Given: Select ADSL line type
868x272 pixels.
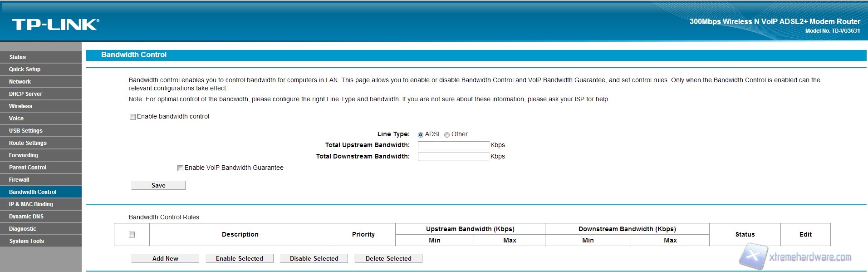Looking at the screenshot, I should pyautogui.click(x=421, y=134).
